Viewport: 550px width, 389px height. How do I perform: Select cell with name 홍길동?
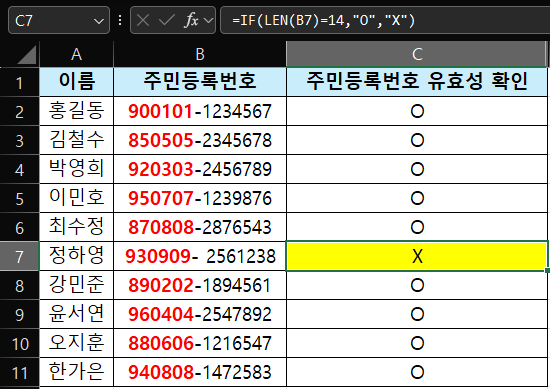[76, 111]
